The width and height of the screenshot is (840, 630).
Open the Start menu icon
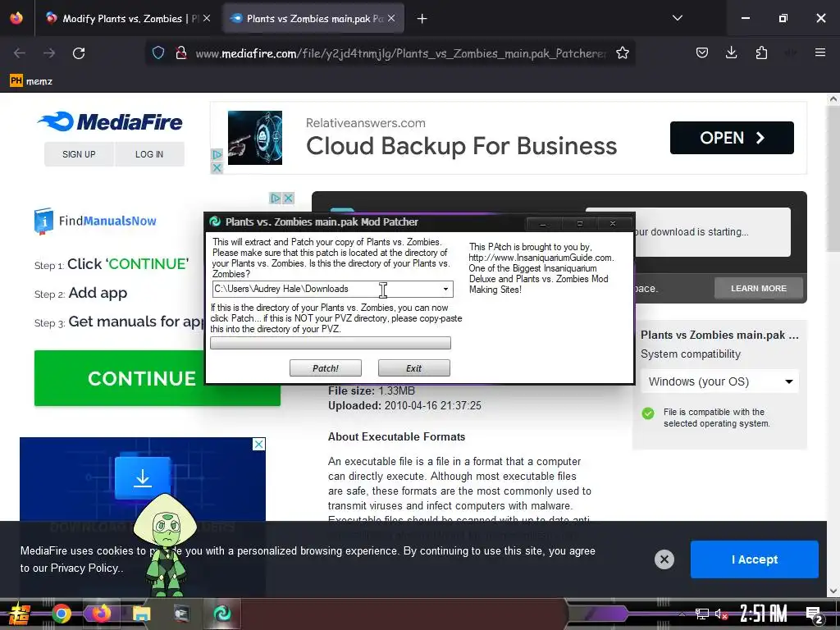tap(18, 614)
